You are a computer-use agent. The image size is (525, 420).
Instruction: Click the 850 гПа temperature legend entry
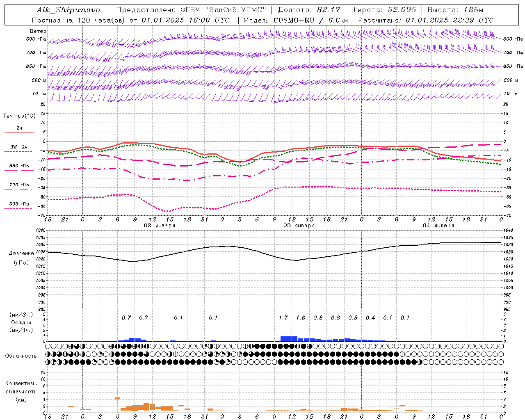(x=19, y=166)
